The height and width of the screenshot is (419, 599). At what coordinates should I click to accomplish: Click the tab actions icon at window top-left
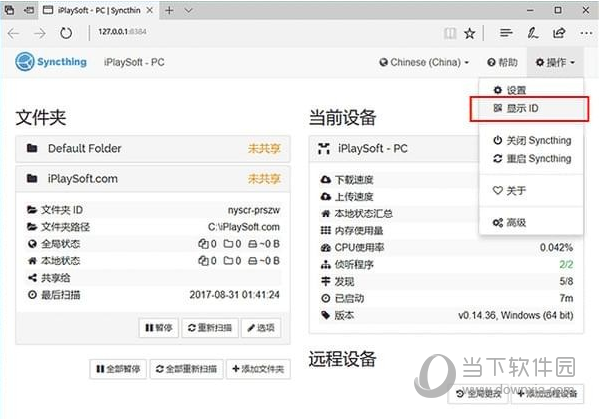tap(9, 10)
